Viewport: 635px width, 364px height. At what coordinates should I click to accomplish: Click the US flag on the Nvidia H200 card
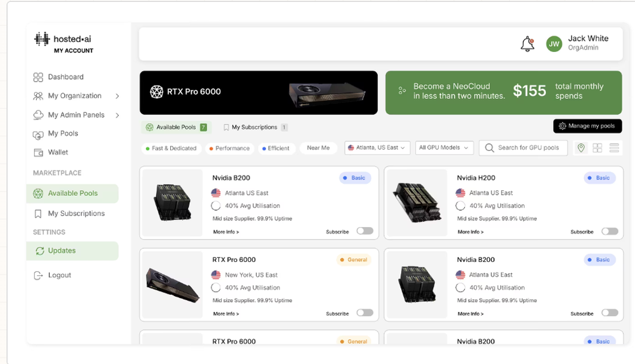(460, 193)
